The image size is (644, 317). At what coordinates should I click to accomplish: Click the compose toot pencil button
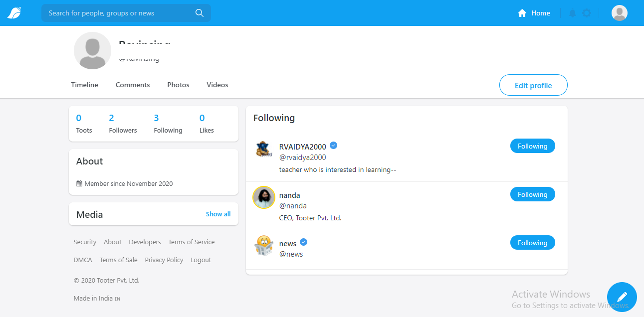click(x=622, y=297)
